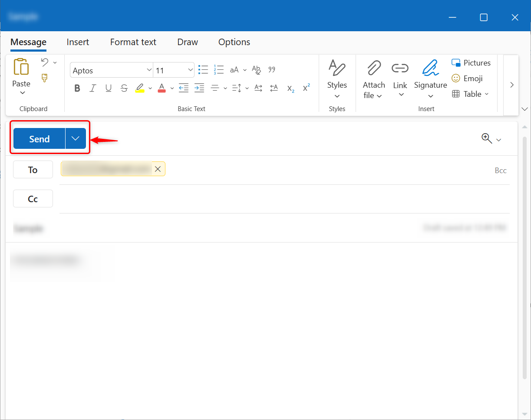
Task: Toggle Underline formatting
Action: (x=109, y=88)
